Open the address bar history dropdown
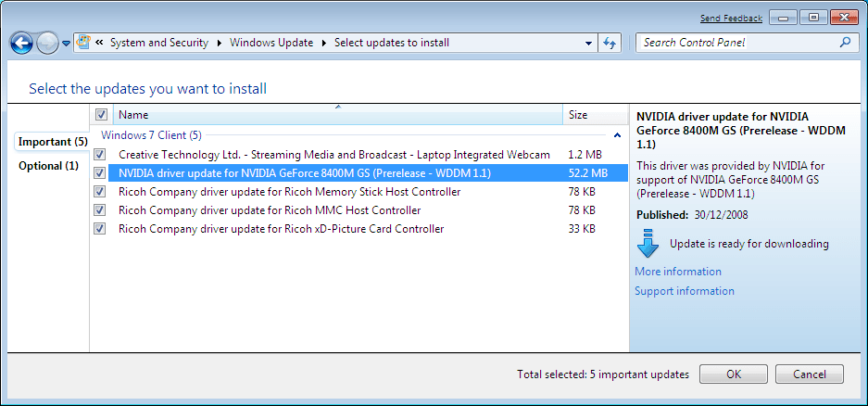 [x=589, y=43]
